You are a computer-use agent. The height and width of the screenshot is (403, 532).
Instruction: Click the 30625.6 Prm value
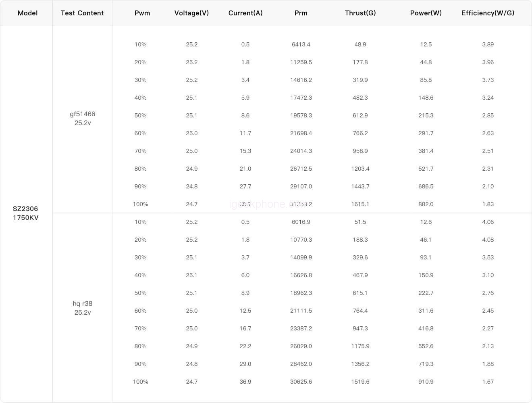(x=301, y=382)
